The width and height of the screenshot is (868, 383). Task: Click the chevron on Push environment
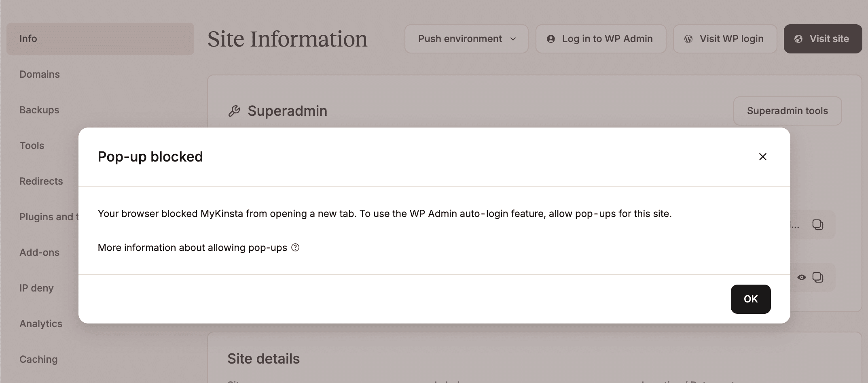pos(513,39)
